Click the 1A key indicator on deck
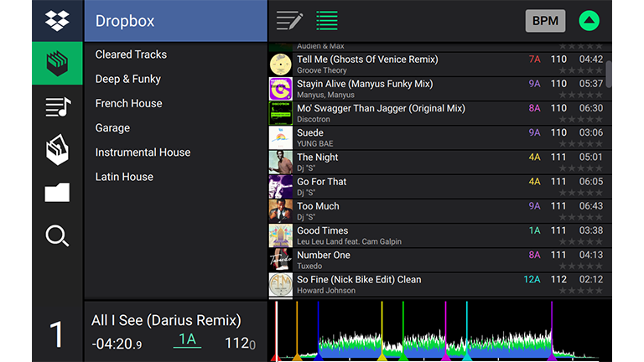Screen dimensions: 644x362 (187, 339)
